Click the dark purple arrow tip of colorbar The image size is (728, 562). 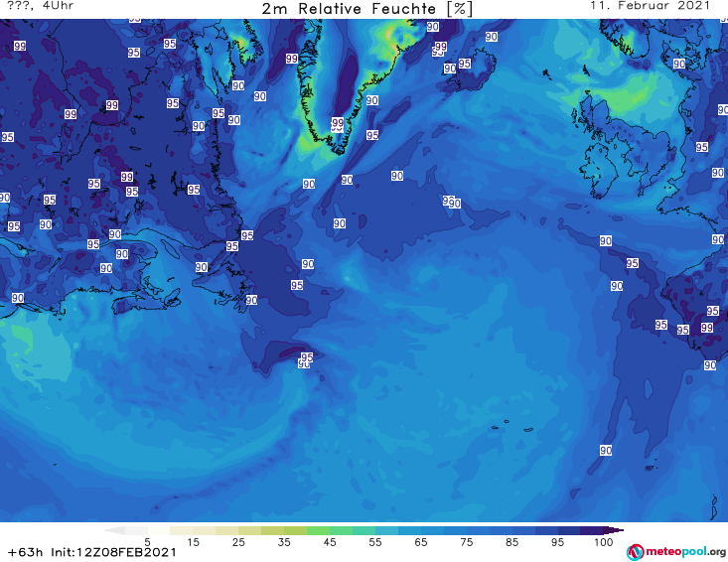[x=616, y=530]
